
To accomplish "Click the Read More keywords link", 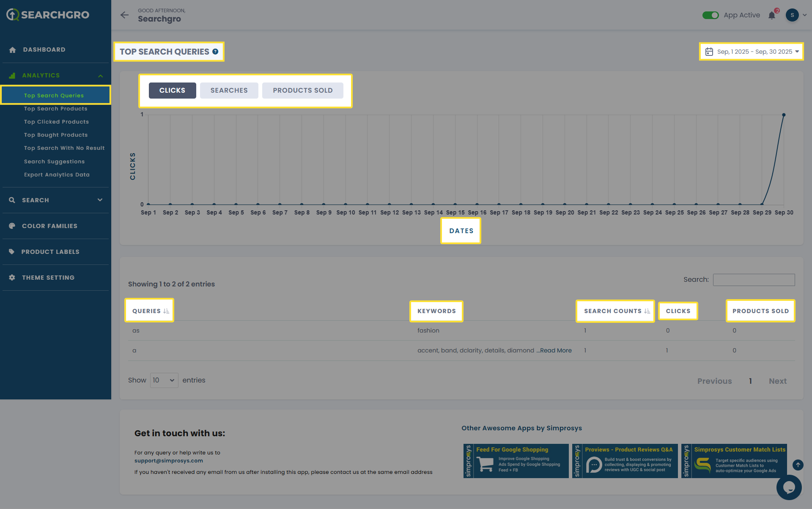I will click(x=556, y=350).
